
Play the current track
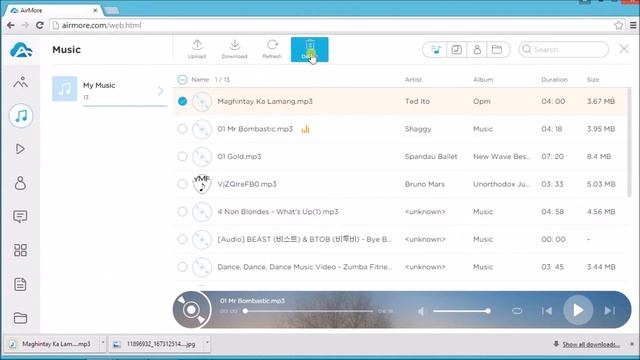578,310
